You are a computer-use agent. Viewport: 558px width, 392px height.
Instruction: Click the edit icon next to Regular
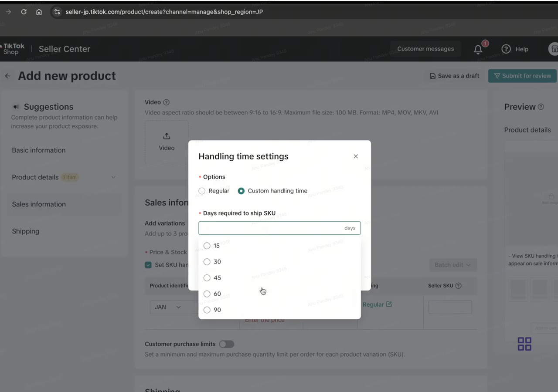[389, 304]
